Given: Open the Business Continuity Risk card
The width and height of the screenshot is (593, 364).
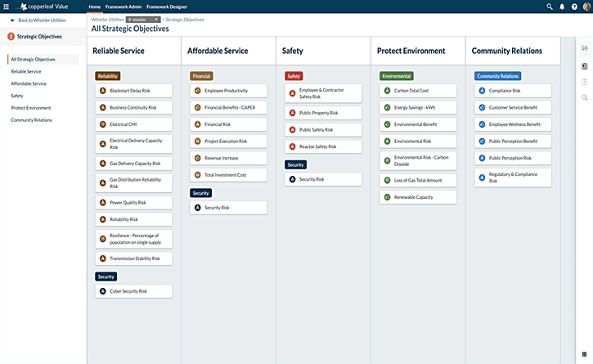Looking at the screenshot, I should coord(133,107).
